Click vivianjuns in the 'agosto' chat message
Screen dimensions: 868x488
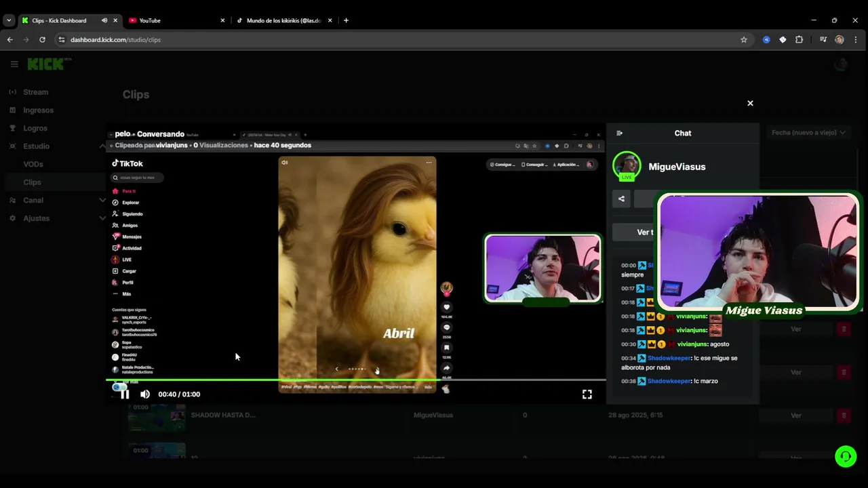(692, 344)
